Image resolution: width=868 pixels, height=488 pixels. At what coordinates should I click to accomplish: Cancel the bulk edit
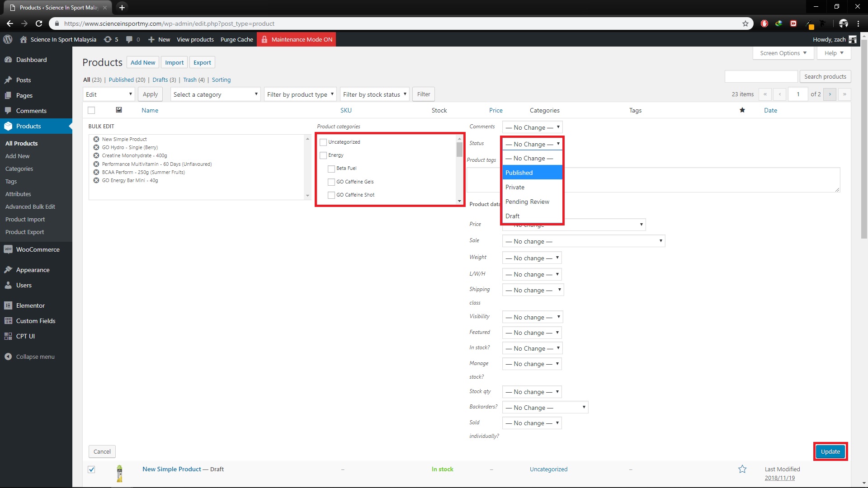point(102,451)
